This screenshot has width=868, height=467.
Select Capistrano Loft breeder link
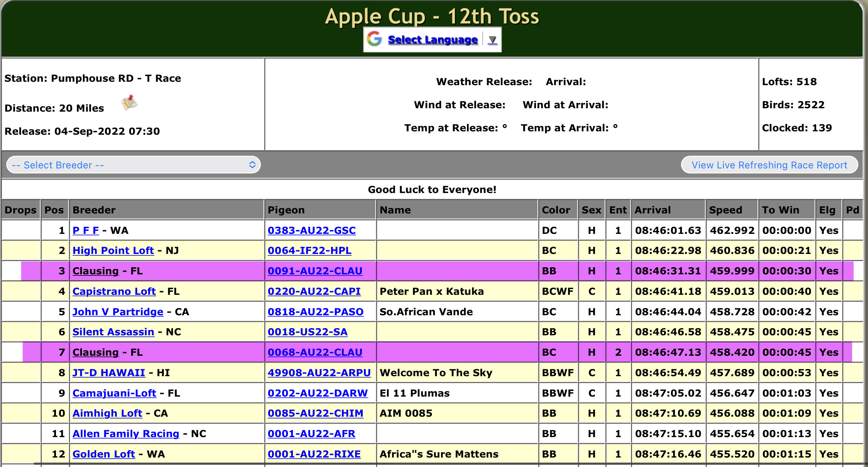(x=114, y=291)
